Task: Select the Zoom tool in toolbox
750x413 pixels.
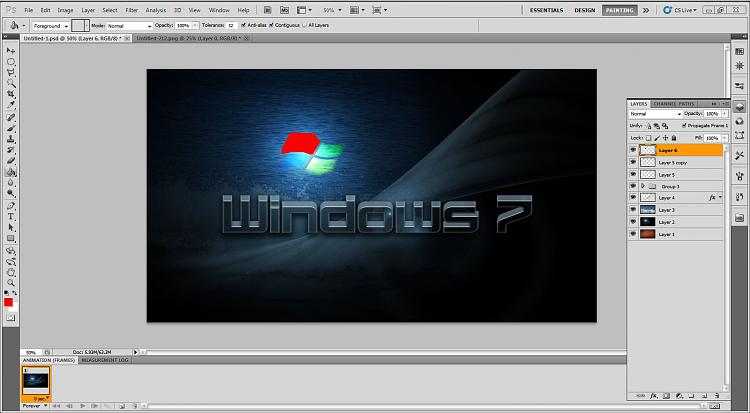Action: (x=11, y=283)
